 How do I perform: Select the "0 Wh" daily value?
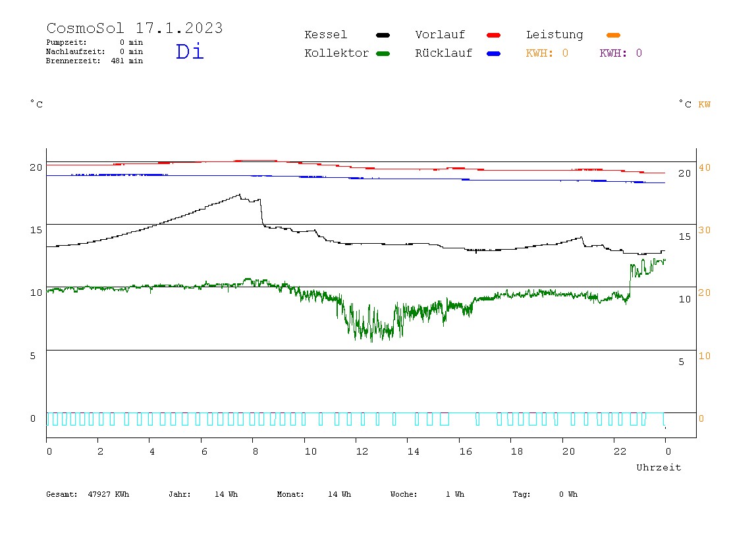click(x=568, y=494)
